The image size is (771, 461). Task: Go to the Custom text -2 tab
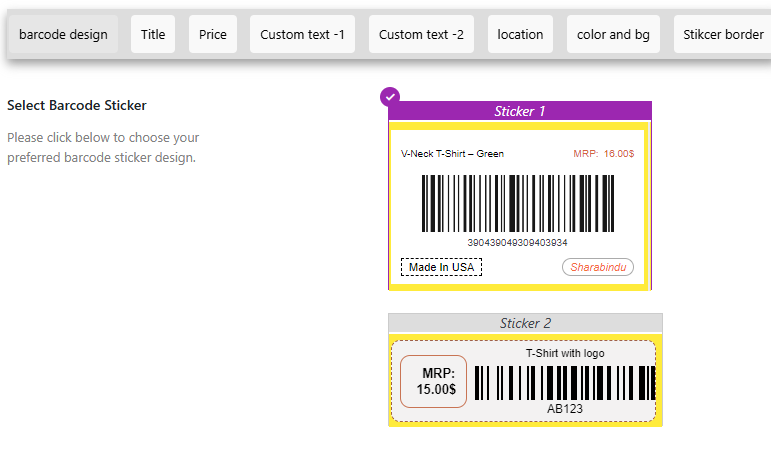421,34
